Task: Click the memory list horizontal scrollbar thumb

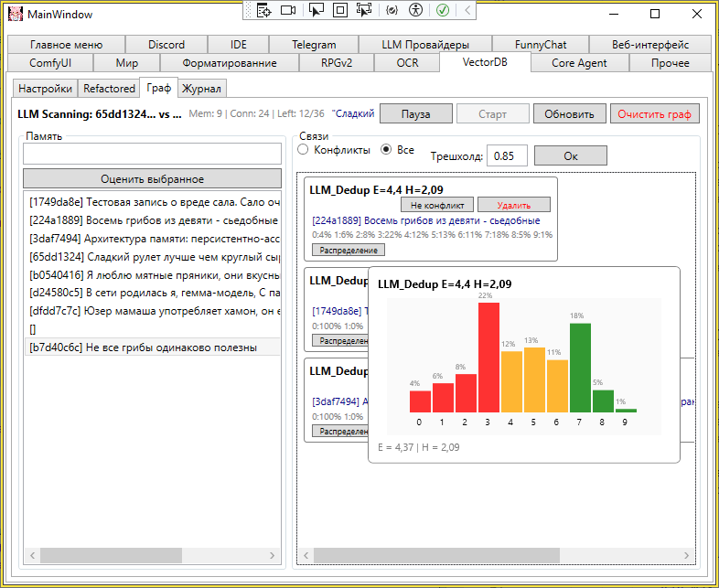Action: tap(111, 555)
